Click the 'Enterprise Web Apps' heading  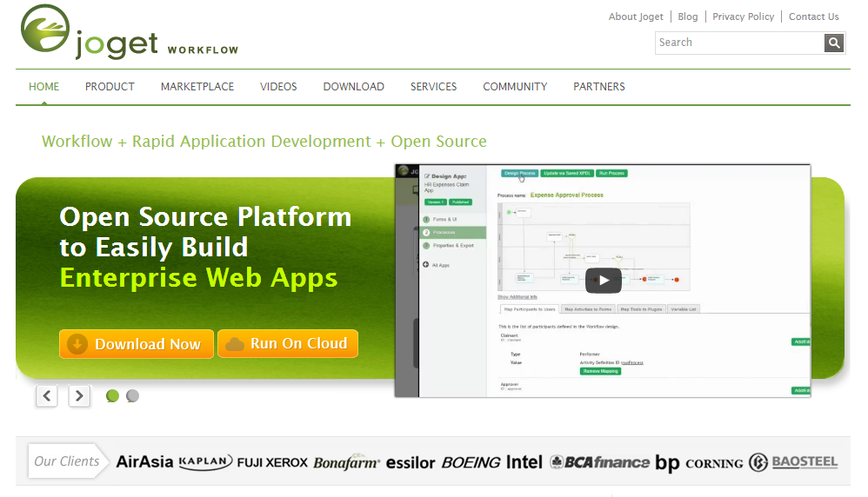(x=198, y=277)
